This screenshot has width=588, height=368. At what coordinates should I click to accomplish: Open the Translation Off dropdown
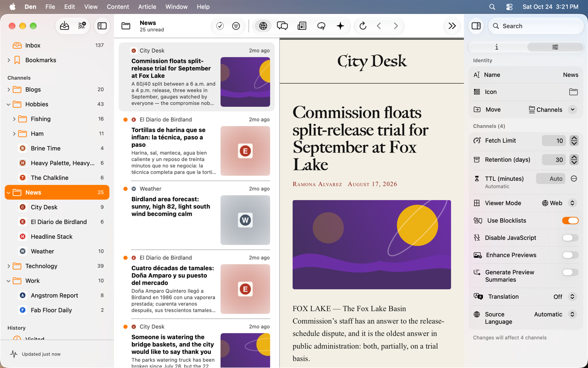565,297
